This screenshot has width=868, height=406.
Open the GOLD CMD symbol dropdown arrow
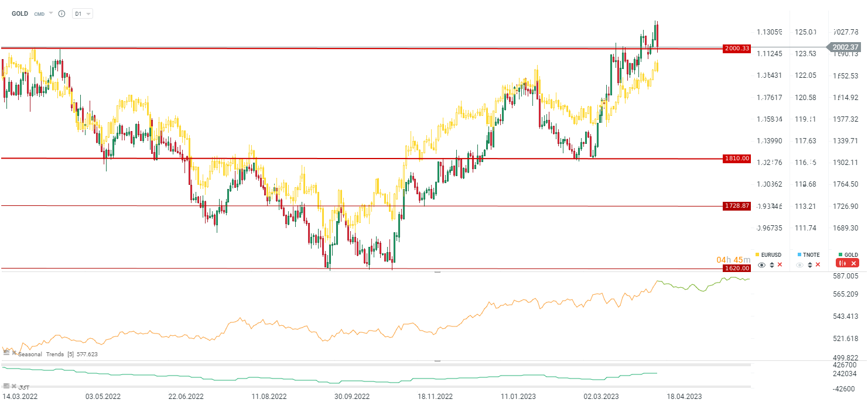click(51, 13)
